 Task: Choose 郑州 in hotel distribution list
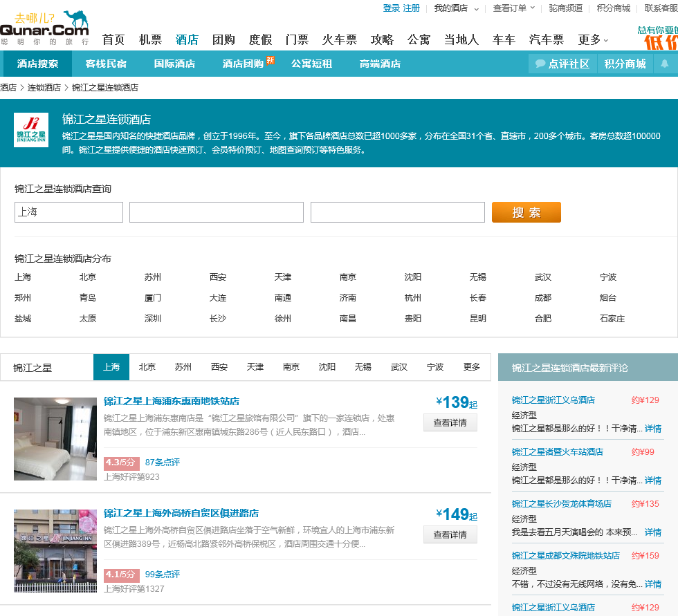click(x=23, y=298)
